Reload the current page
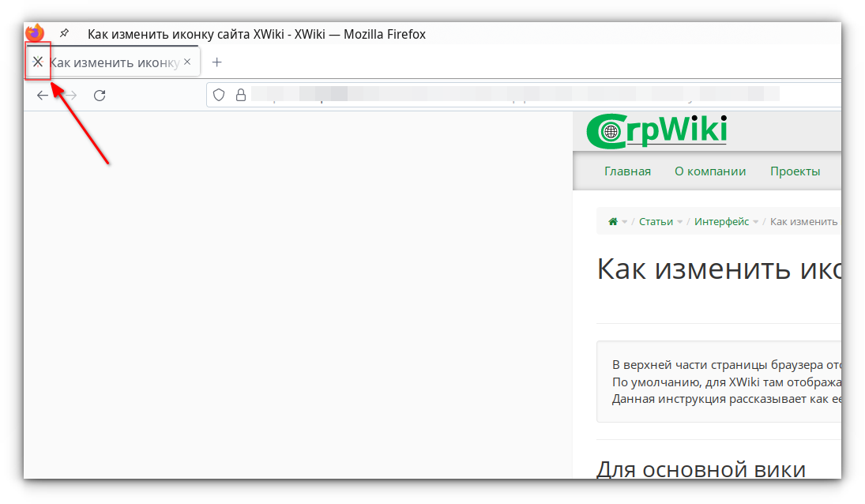Viewport: 865px width, 504px height. [x=100, y=96]
